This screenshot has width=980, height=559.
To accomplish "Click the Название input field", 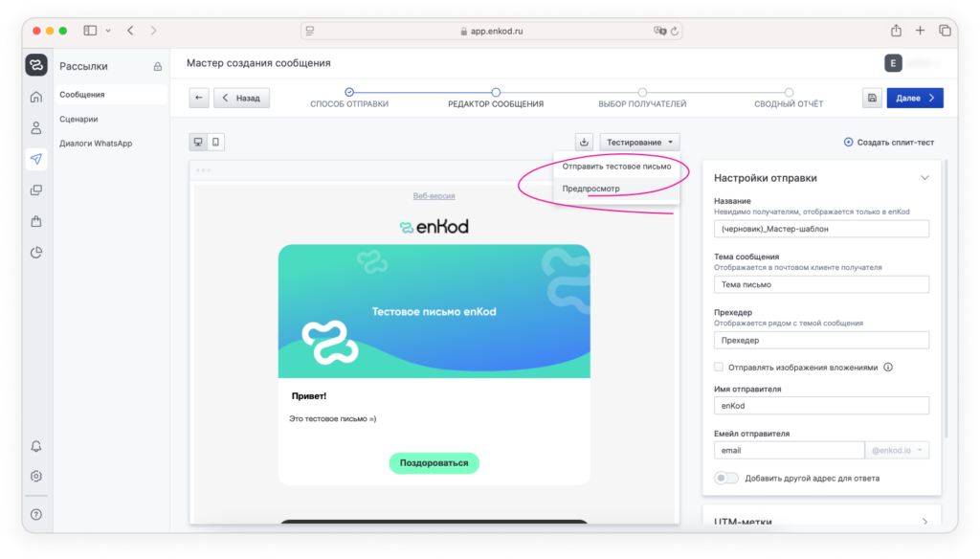I will point(821,229).
